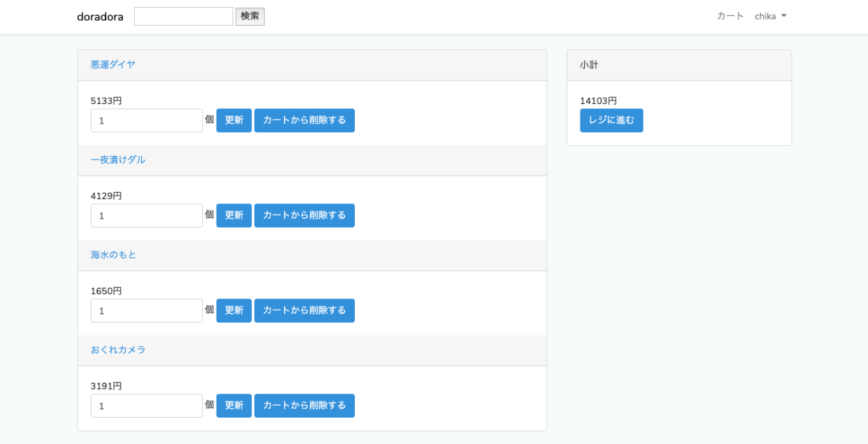868x444 pixels.
Task: Click 更新 button for 悪運ダイヤ
Action: [234, 121]
